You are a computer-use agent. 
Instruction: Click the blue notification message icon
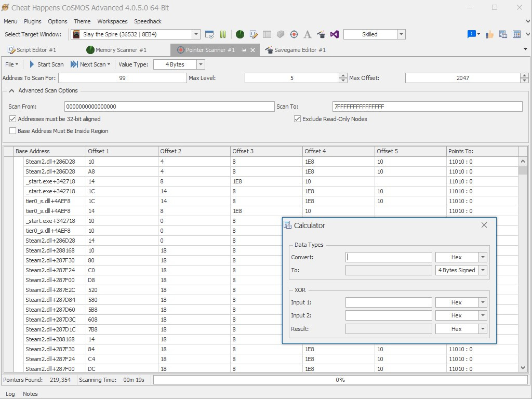[471, 34]
